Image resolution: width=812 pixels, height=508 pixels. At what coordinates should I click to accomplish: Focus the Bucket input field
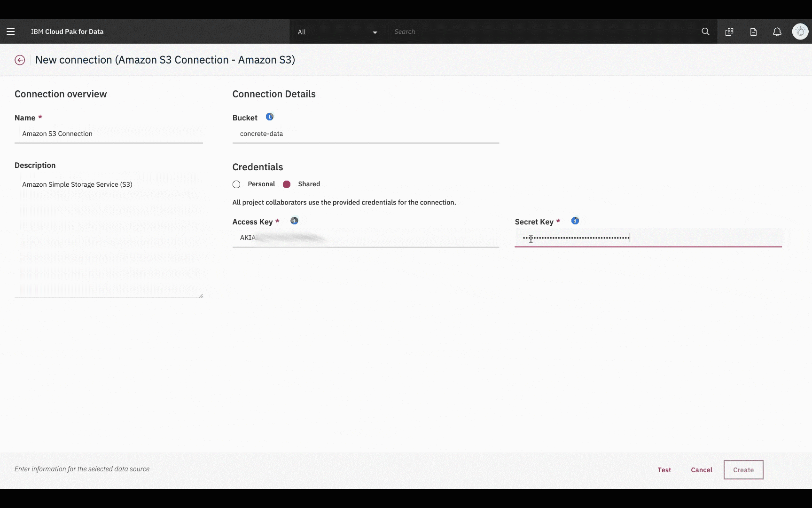(366, 134)
